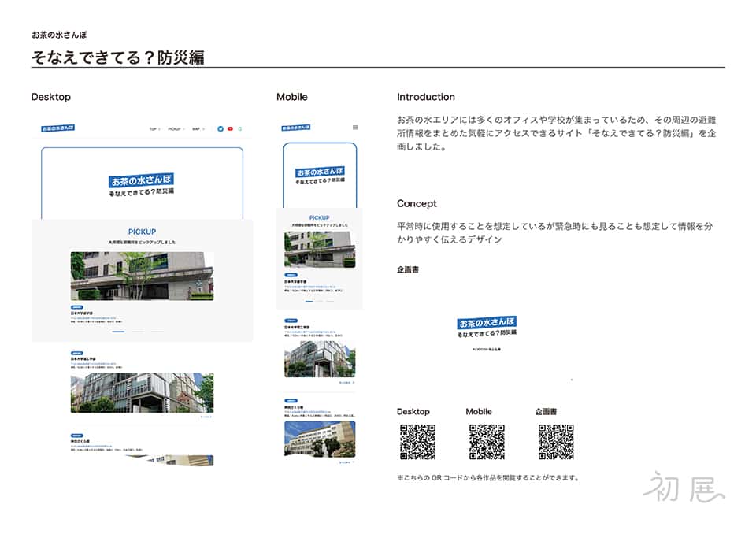
Task: Click blue tag badge above mobile school building entry
Action: (x=291, y=401)
